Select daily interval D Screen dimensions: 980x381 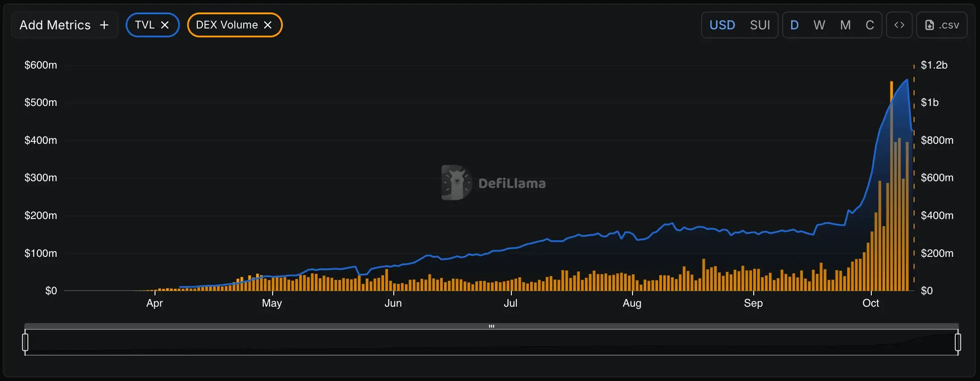pos(794,25)
